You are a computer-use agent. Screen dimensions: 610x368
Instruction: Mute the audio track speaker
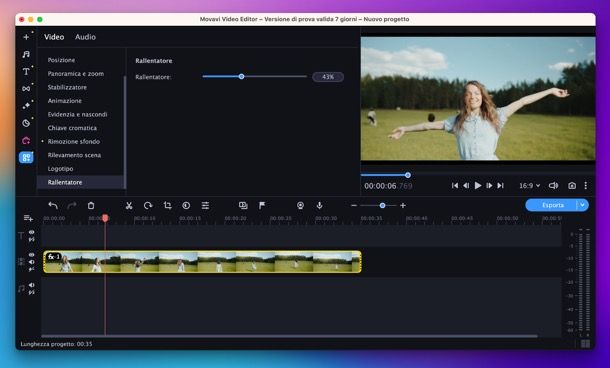32,285
